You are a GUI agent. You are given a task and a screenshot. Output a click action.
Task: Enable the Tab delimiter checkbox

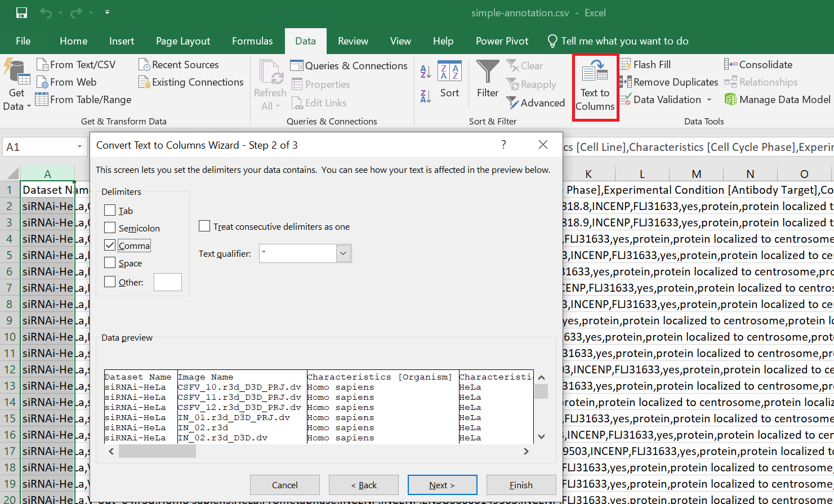coord(110,211)
